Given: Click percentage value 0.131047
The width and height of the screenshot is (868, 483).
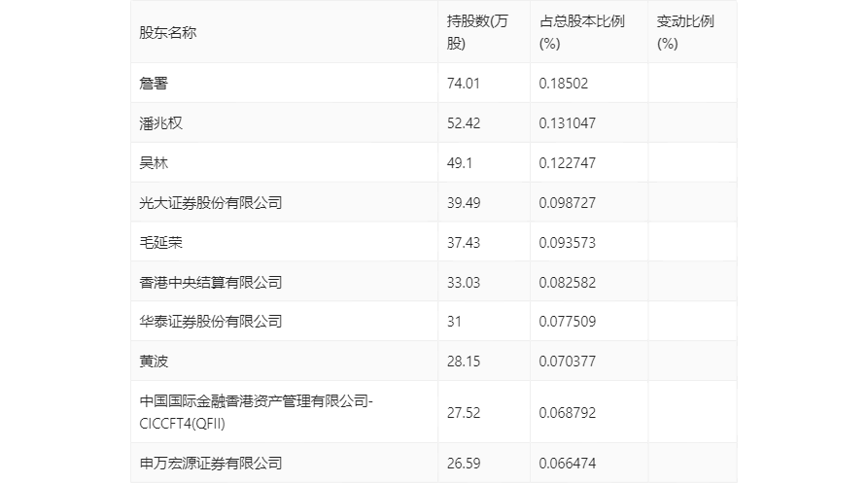Looking at the screenshot, I should click(x=568, y=123).
